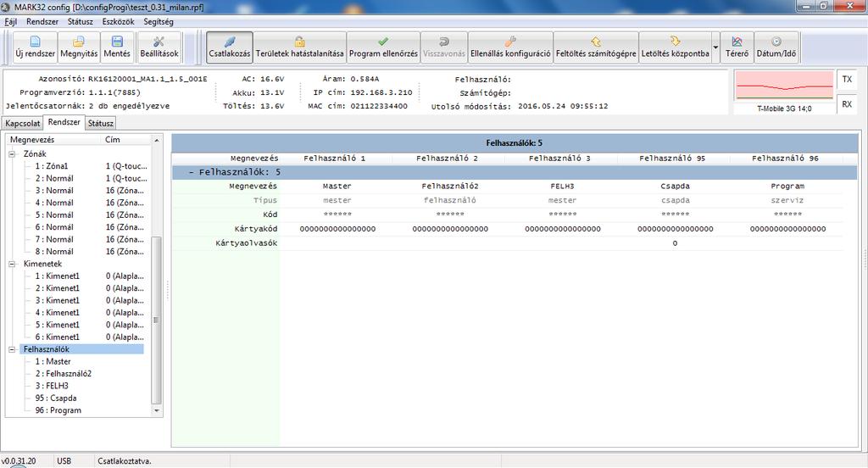Open the Segítség menu
The width and height of the screenshot is (868, 468).
point(159,21)
